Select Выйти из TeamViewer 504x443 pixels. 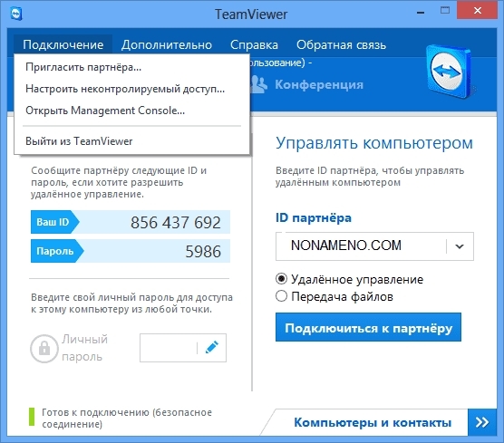pos(131,141)
